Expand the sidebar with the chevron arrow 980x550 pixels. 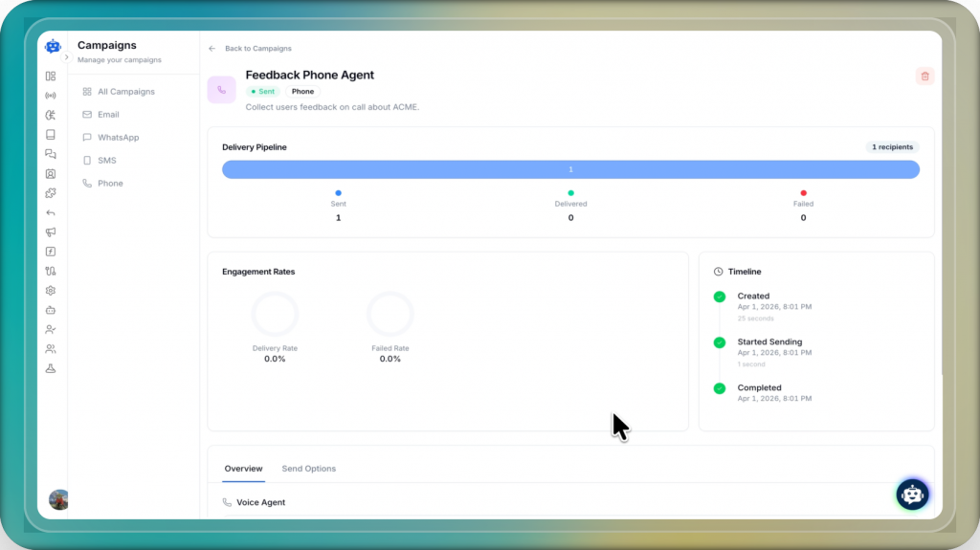click(66, 57)
